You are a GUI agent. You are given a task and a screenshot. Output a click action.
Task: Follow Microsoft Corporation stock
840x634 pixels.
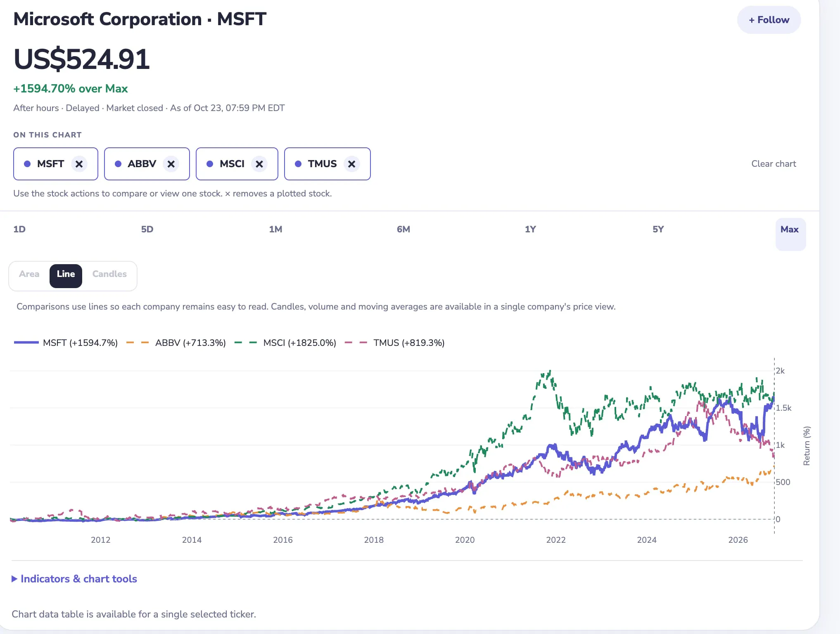click(769, 20)
